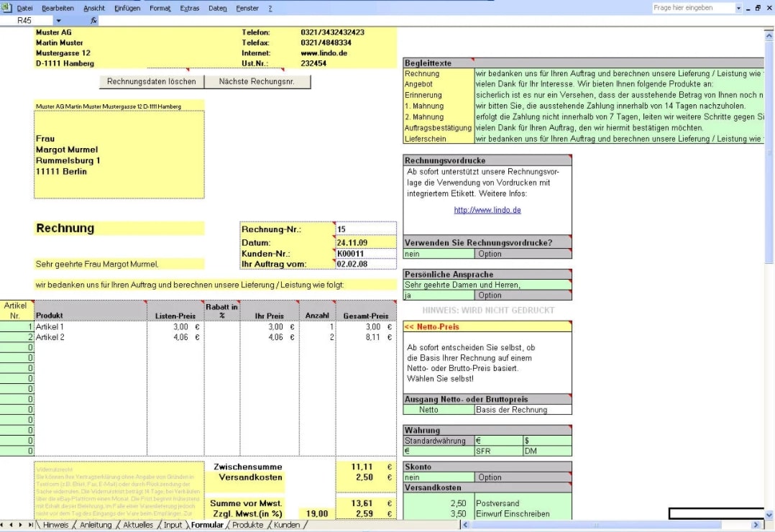Viewport: 775px width, 532px height.
Task: Click the next sheet tab scroll arrow
Action: coord(20,525)
